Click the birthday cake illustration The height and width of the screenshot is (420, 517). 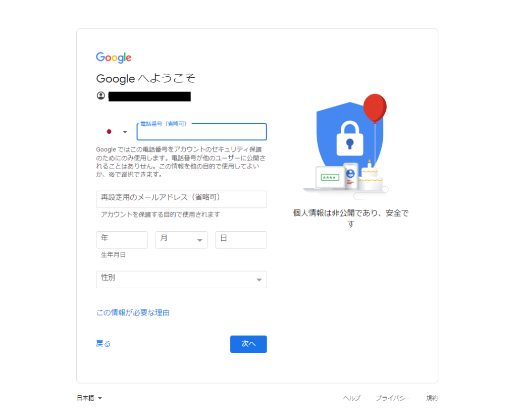coord(371,176)
